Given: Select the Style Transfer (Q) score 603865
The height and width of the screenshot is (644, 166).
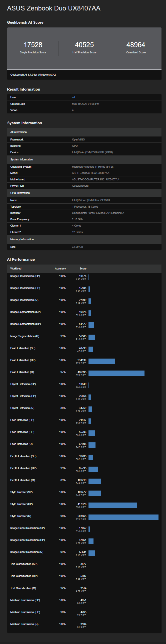Looking at the screenshot, I should 82,516.
